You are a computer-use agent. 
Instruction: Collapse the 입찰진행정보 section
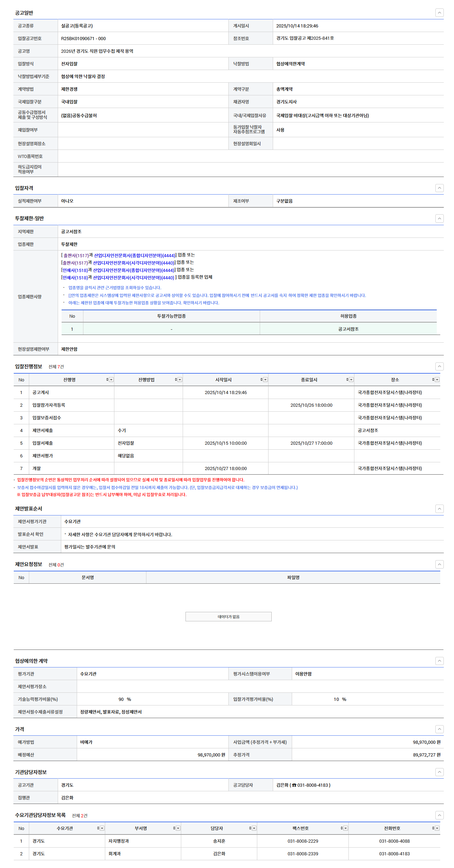(x=439, y=366)
